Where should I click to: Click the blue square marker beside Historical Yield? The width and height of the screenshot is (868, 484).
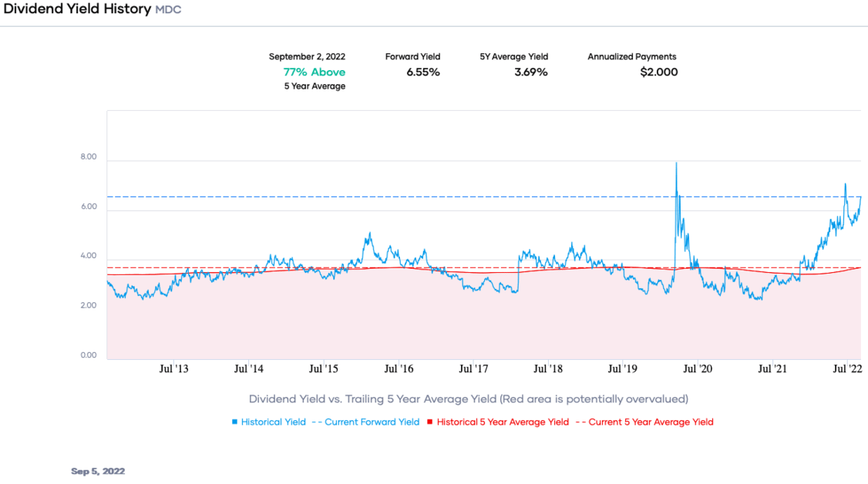coord(234,422)
